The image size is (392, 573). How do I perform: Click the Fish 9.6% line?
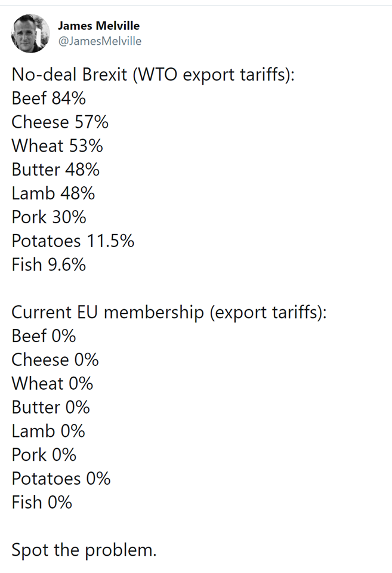pos(48,264)
